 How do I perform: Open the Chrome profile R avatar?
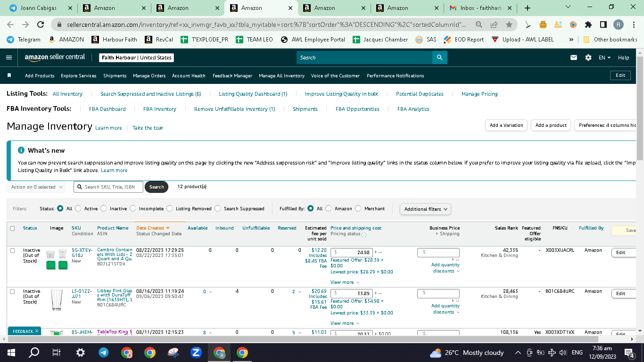(x=618, y=25)
